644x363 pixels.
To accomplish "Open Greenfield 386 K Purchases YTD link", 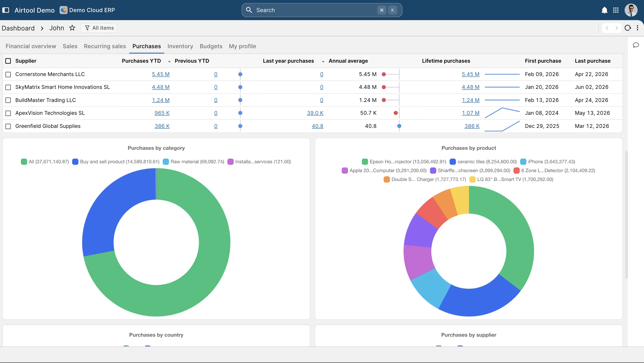I will click(162, 126).
